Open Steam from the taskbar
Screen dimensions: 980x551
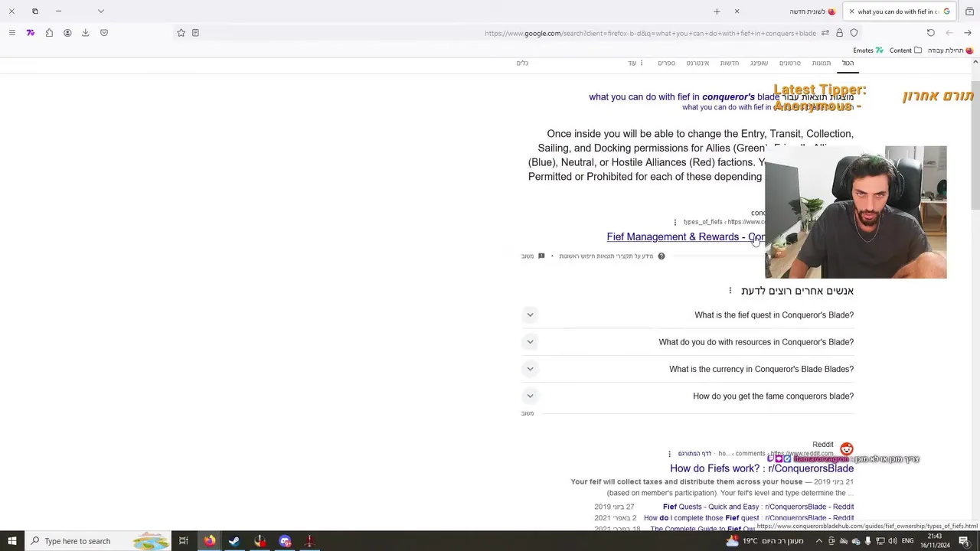coord(234,541)
